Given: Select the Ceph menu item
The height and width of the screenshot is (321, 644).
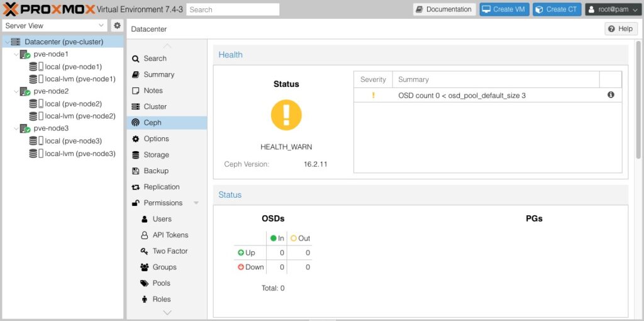Looking at the screenshot, I should [x=167, y=123].
